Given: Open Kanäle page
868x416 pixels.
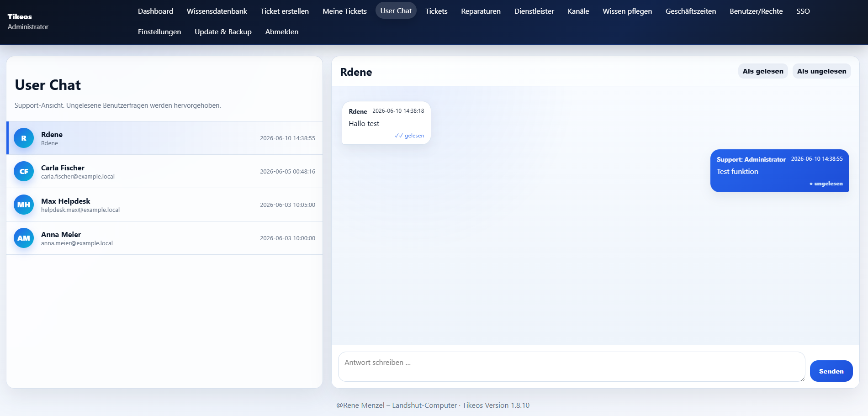Looking at the screenshot, I should point(578,11).
